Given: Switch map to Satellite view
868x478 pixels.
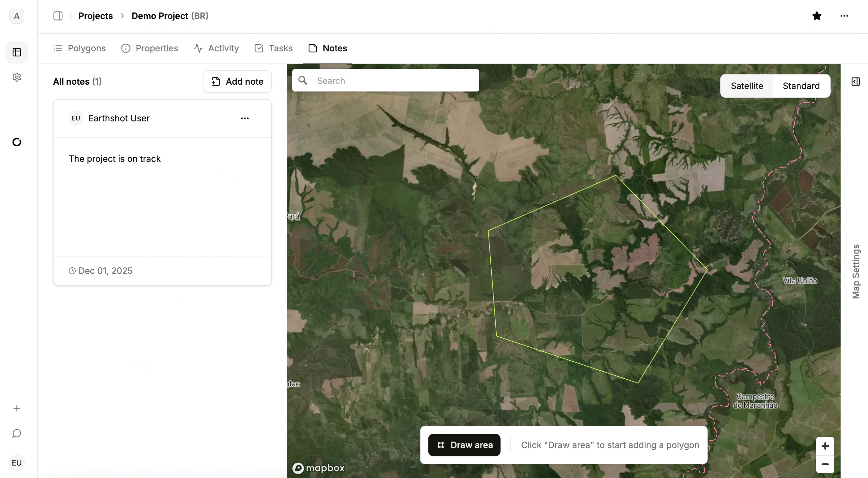Looking at the screenshot, I should pos(747,86).
